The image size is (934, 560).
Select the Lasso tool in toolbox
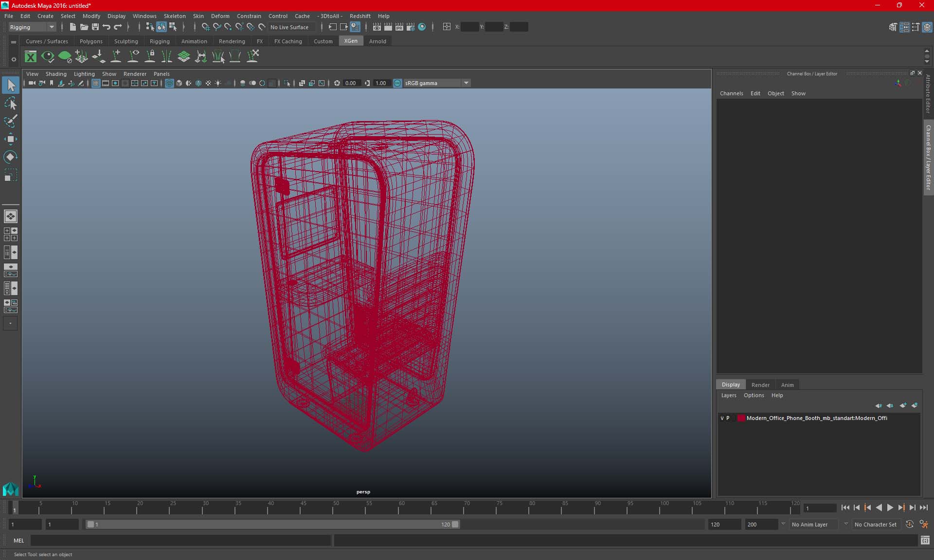(x=10, y=104)
